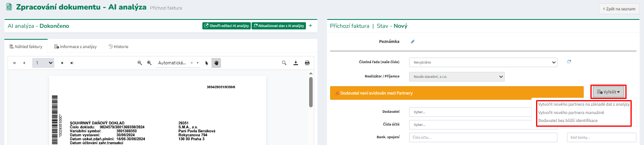644x145 pixels.
Task: Jump to last page in viewer
Action: (72, 63)
